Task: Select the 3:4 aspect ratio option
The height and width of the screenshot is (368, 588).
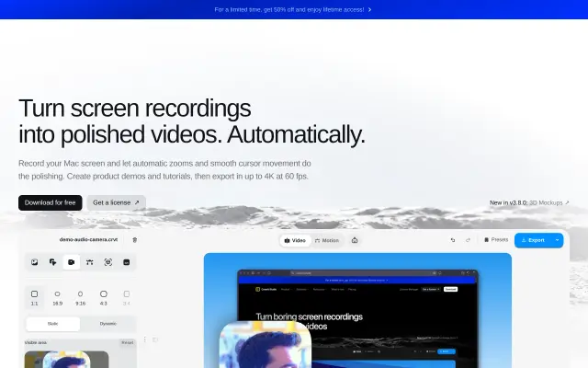Action: point(127,298)
